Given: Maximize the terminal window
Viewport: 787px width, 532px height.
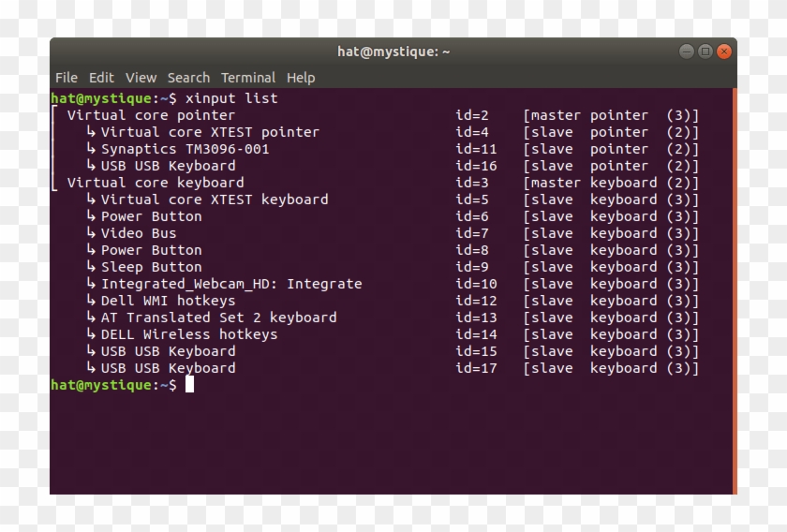Looking at the screenshot, I should (x=705, y=52).
